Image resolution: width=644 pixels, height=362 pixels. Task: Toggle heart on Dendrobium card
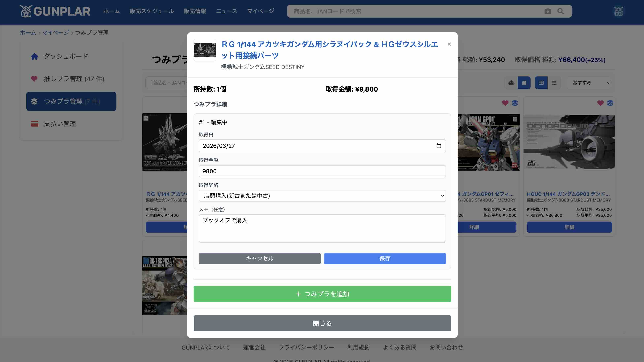(600, 103)
